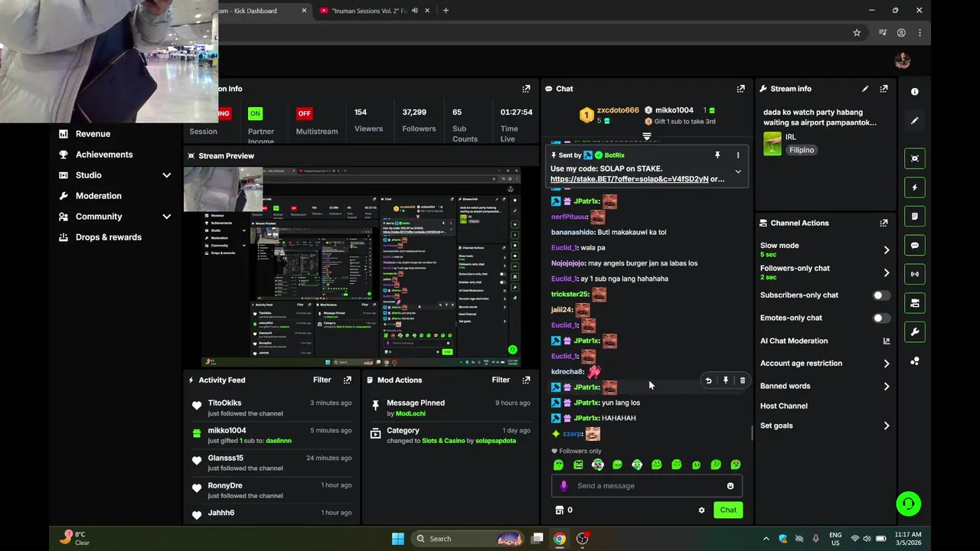Delete the hovered JPatr1x chat message
Viewport: 980px width, 551px height.
click(742, 380)
